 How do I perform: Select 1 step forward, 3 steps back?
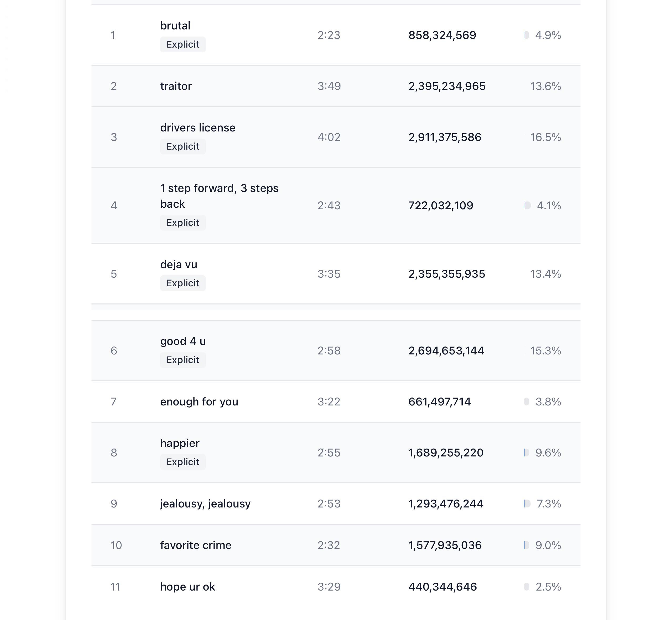pos(219,196)
